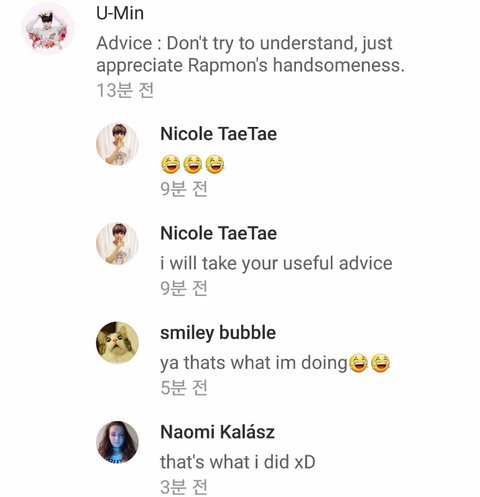
Task: Select U-Min's advice comment text
Action: pos(250,54)
